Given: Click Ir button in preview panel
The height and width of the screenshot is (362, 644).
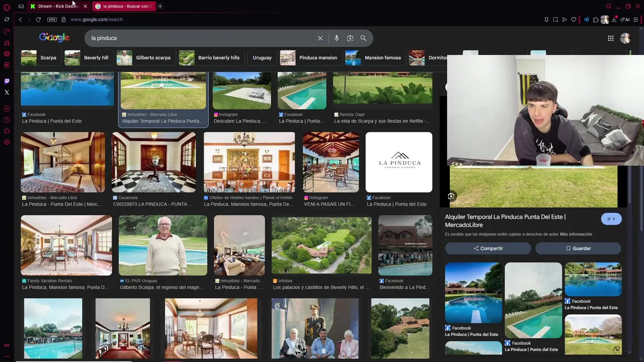Looking at the screenshot, I should click(611, 219).
